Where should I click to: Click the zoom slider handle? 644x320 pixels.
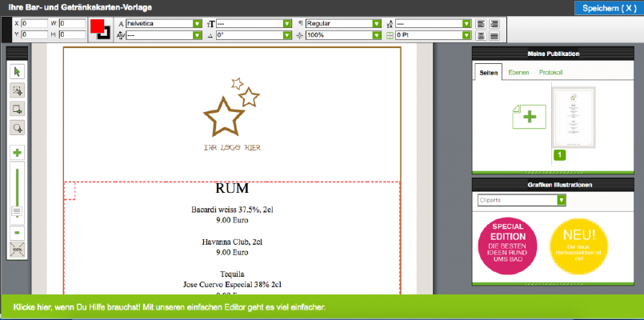click(17, 211)
